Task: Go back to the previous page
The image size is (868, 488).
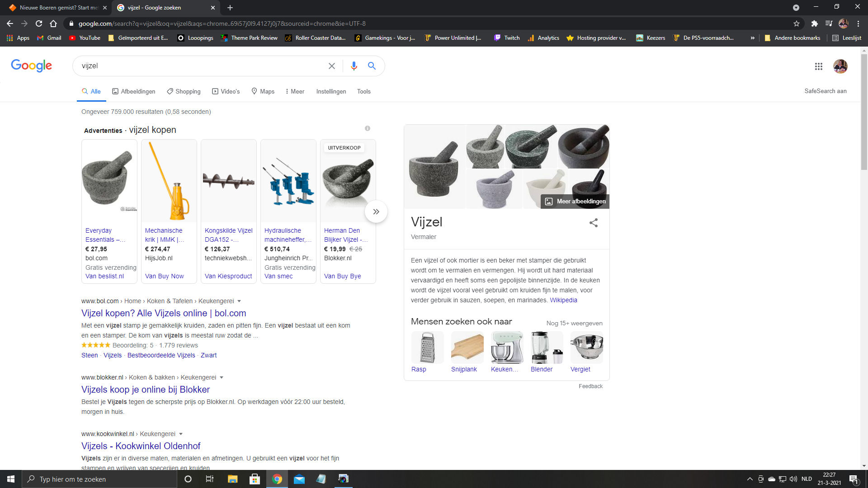Action: [x=10, y=23]
